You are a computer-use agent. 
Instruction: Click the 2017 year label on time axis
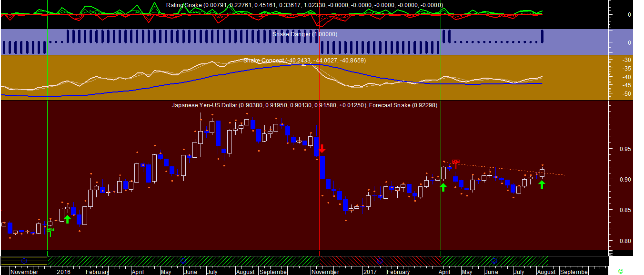(370, 272)
